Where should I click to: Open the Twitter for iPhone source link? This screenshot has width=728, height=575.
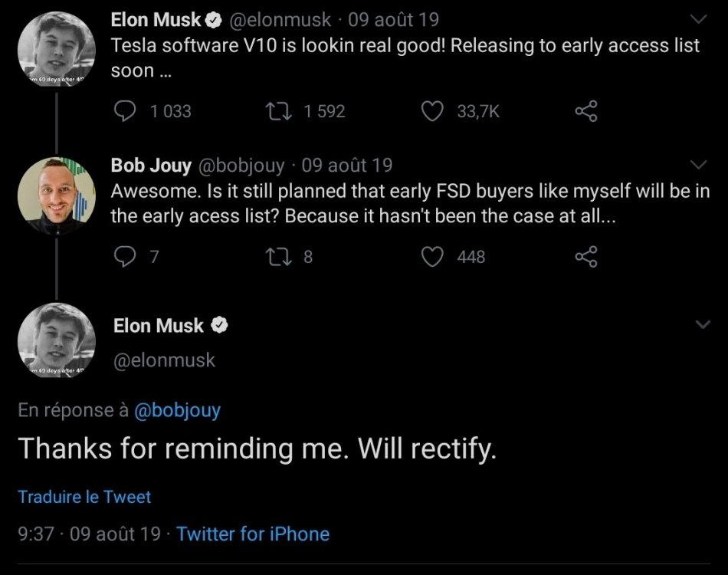pyautogui.click(x=253, y=534)
